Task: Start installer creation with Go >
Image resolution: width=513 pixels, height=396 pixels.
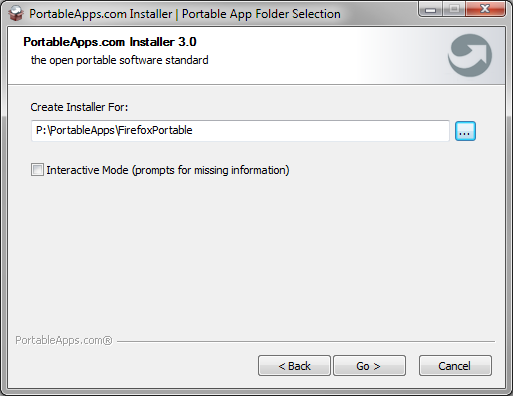Action: click(369, 366)
